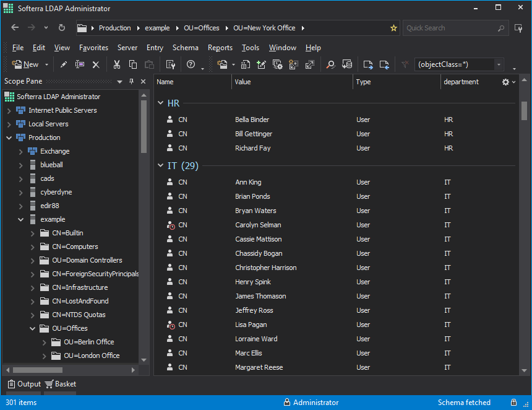
Task: Open the Scope Pane options dropdown
Action: pyautogui.click(x=119, y=82)
